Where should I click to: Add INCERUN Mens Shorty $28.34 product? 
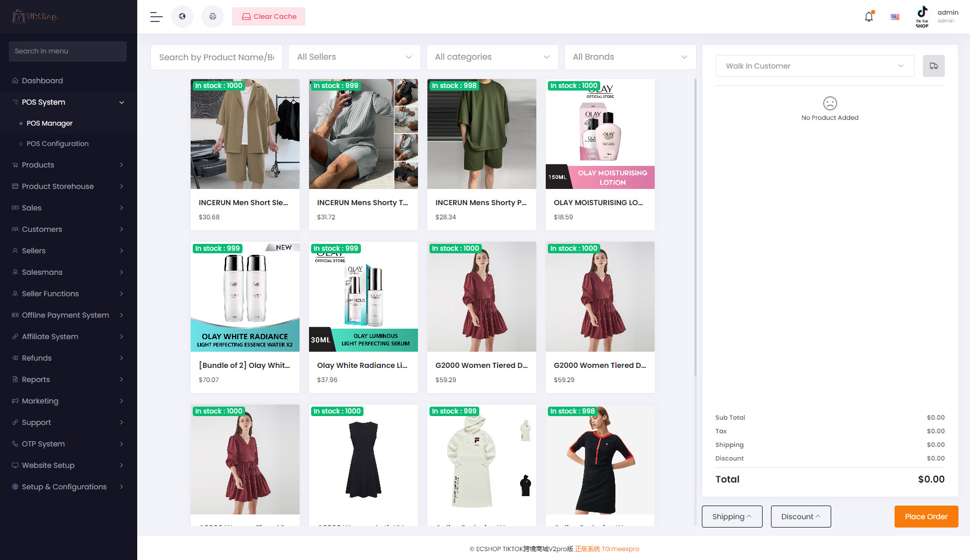tap(482, 154)
